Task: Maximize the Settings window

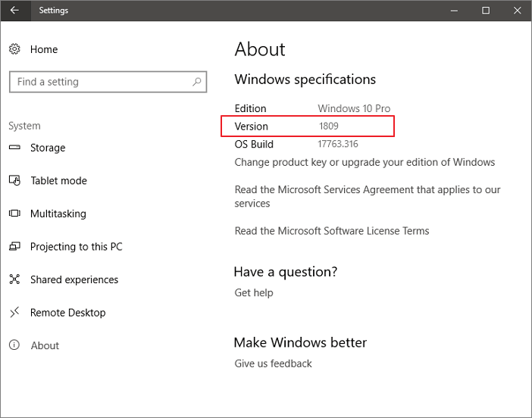Action: point(486,11)
